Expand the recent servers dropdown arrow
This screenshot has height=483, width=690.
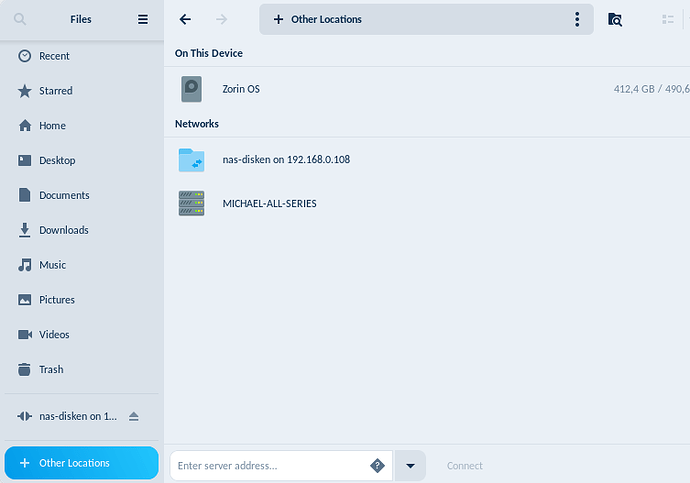(410, 465)
